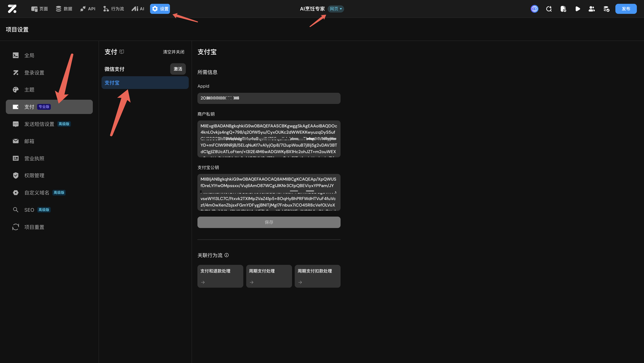Click the 商户私钥 text area

[x=269, y=139]
